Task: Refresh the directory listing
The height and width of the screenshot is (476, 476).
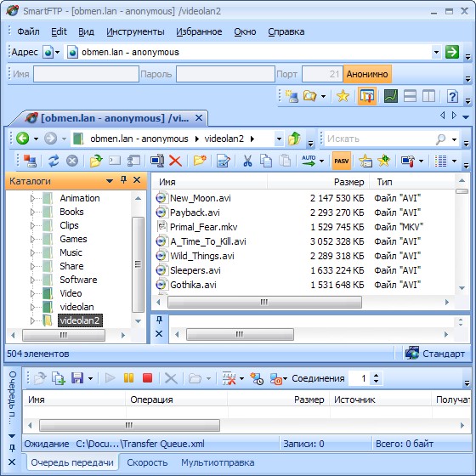Action: click(x=54, y=161)
